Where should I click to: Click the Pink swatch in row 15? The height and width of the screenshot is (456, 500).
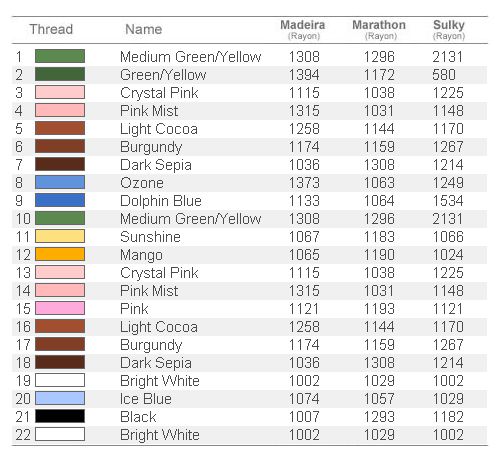pyautogui.click(x=60, y=308)
